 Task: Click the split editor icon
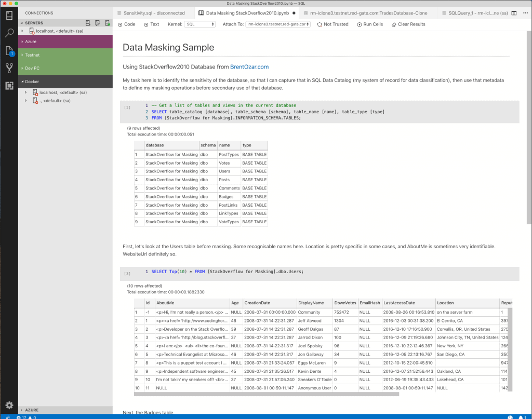coord(514,13)
